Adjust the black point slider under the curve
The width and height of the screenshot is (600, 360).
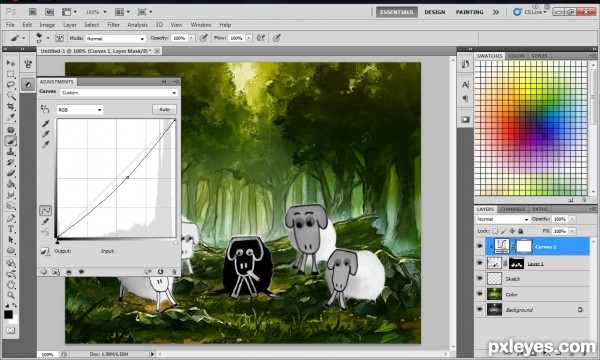[57, 242]
